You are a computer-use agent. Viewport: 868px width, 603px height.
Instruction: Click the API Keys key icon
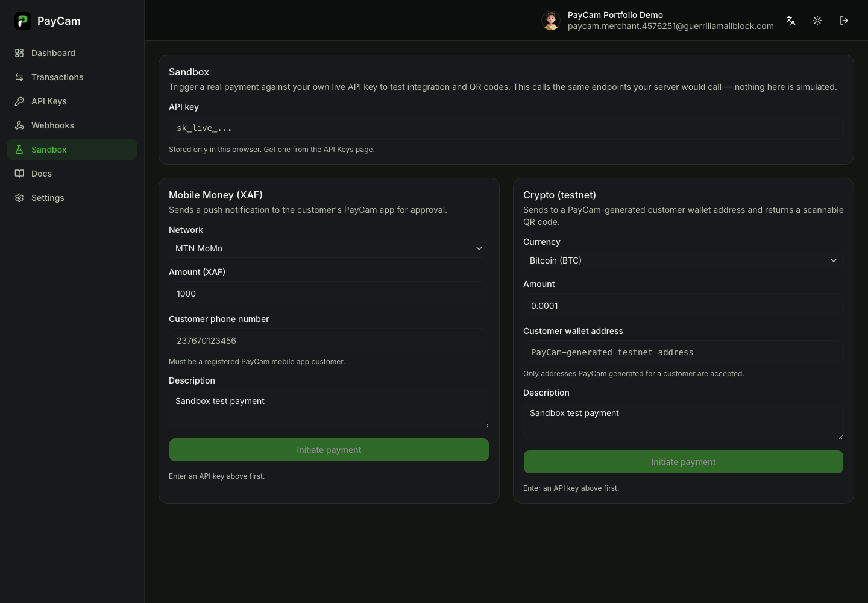(x=19, y=101)
